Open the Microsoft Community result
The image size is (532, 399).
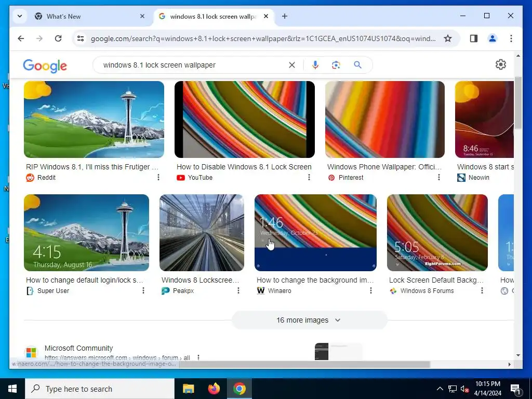point(79,348)
